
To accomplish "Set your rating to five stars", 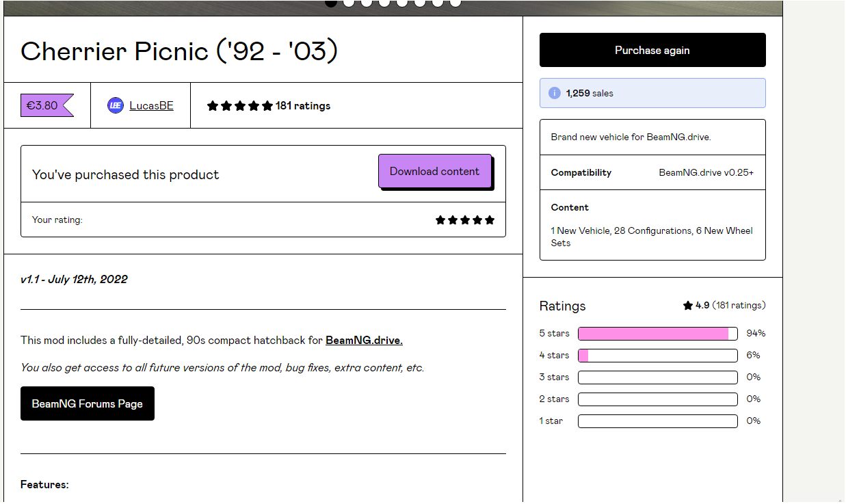I will (x=489, y=220).
